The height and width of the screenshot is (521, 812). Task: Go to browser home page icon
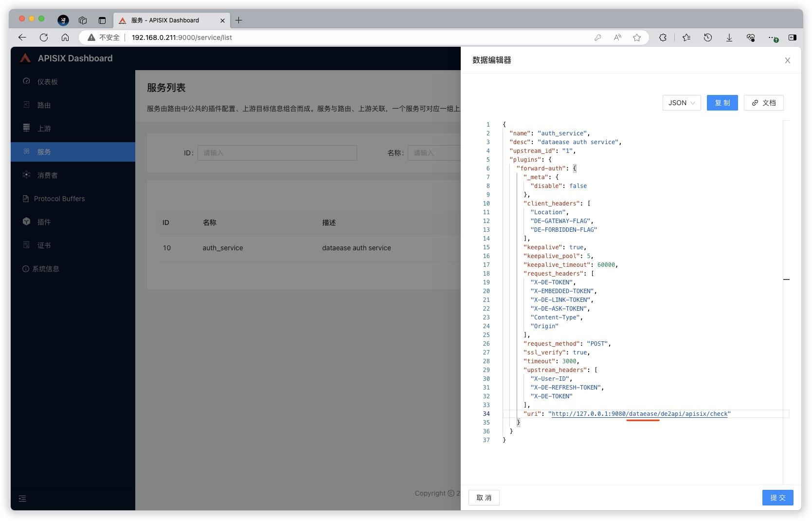point(65,37)
